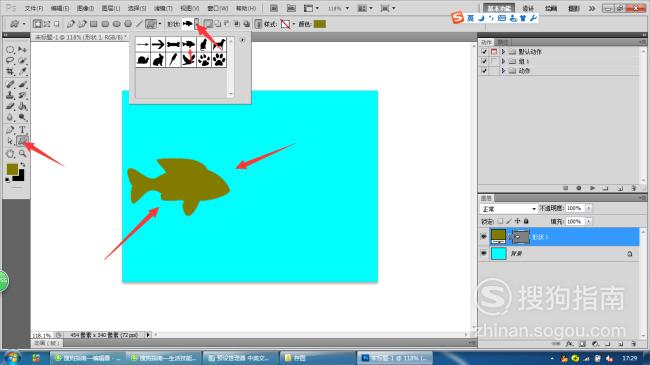Select the Zoom tool

click(22, 154)
